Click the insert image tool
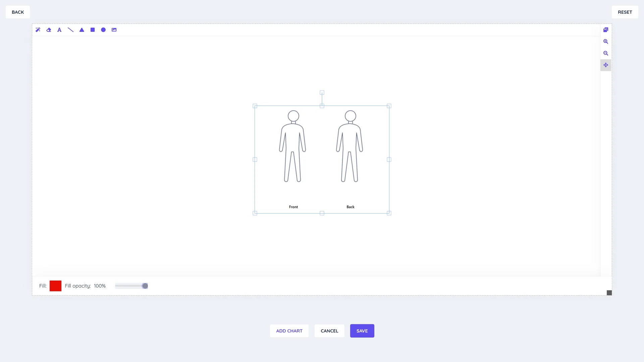Image resolution: width=644 pixels, height=362 pixels. tap(114, 30)
